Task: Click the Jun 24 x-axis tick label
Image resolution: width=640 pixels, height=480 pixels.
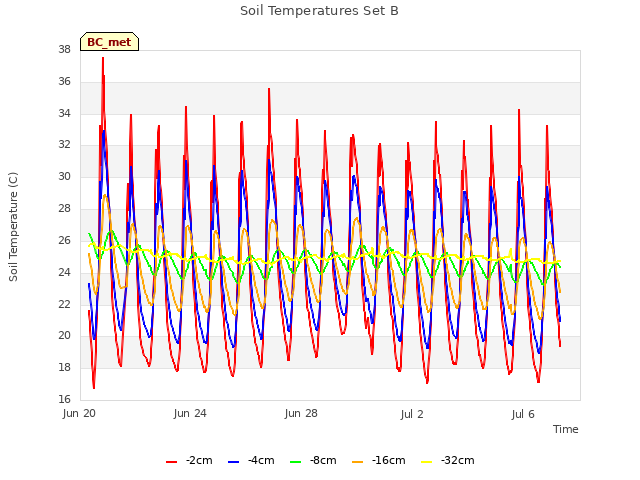Action: point(190,413)
